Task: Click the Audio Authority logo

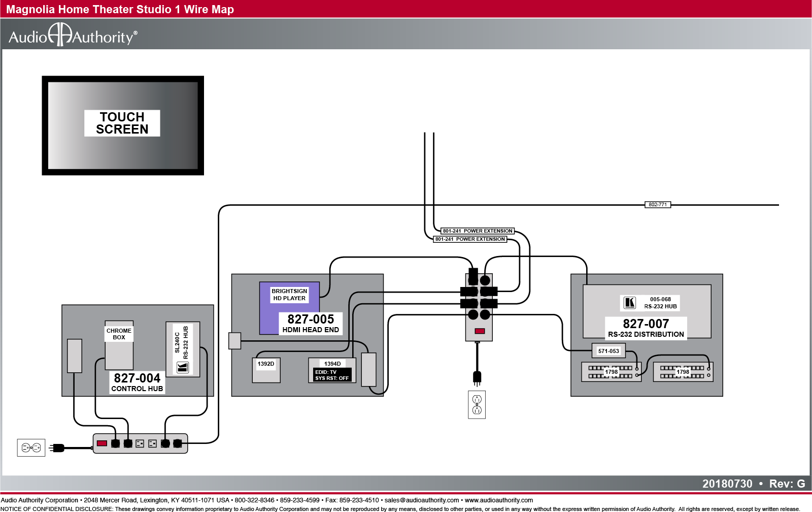Action: tap(73, 35)
